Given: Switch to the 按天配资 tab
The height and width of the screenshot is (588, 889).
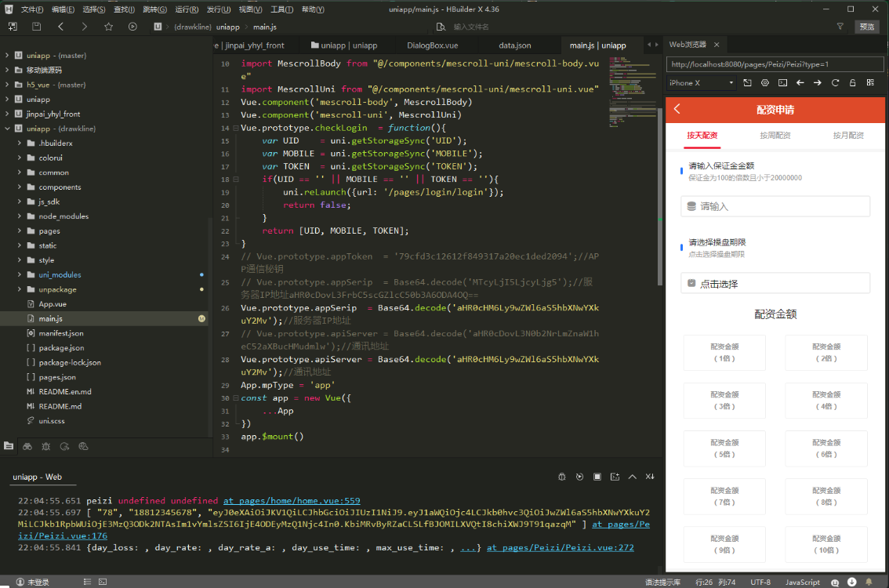Looking at the screenshot, I should tap(702, 136).
